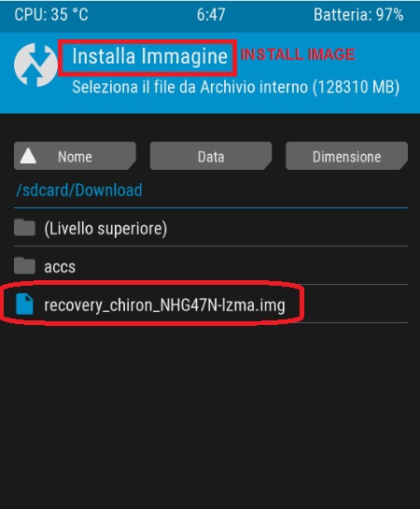Click the red INSTALL IMAGE annotation
420x509 pixels.
298,54
